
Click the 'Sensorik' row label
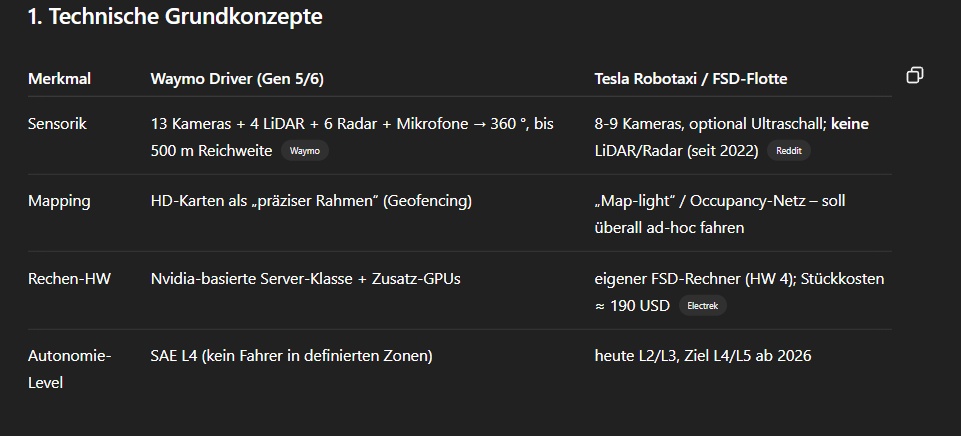point(58,124)
